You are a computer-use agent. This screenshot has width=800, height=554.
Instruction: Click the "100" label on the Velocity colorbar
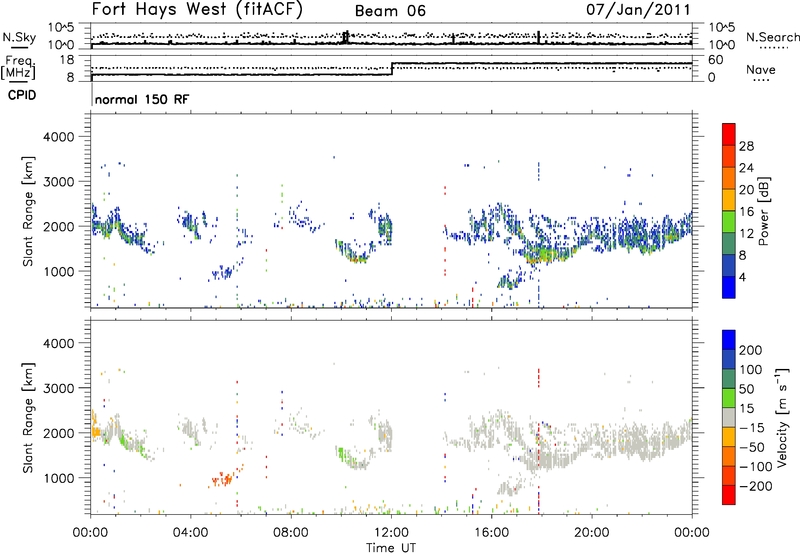click(751, 370)
